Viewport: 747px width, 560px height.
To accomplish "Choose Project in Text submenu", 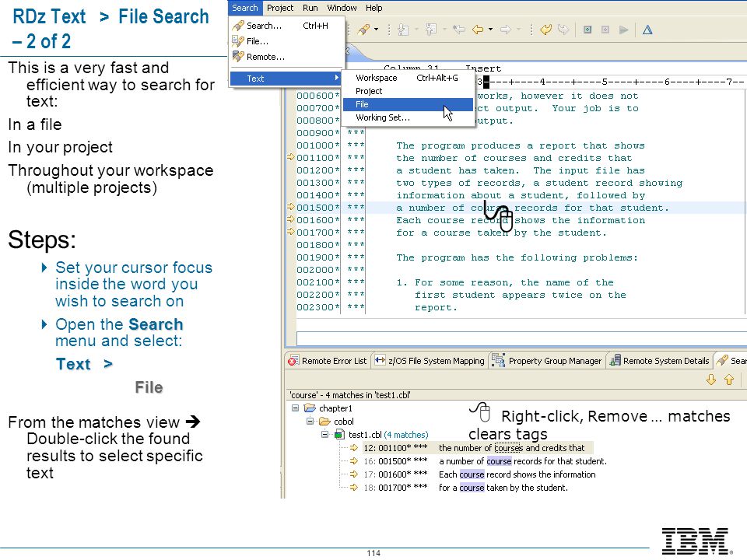I will click(408, 91).
